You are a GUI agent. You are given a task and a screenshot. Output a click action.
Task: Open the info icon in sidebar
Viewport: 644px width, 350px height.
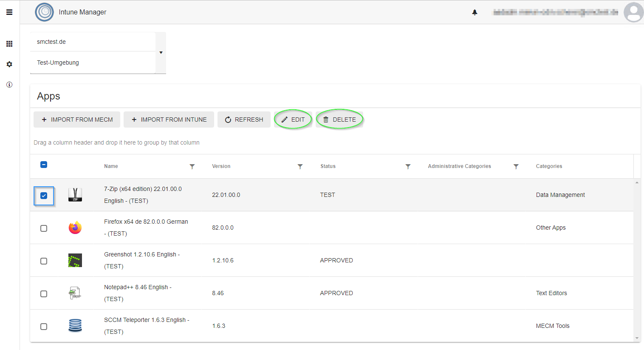tap(9, 85)
